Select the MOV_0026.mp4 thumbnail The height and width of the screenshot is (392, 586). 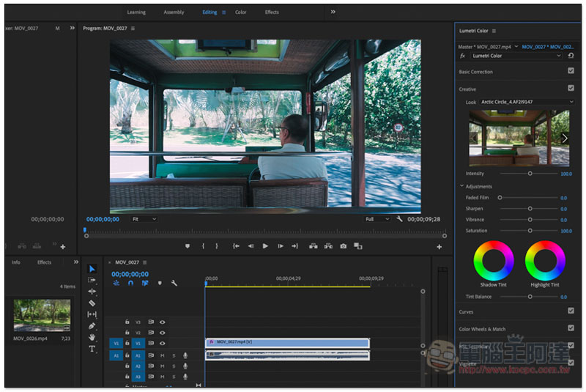tap(42, 315)
